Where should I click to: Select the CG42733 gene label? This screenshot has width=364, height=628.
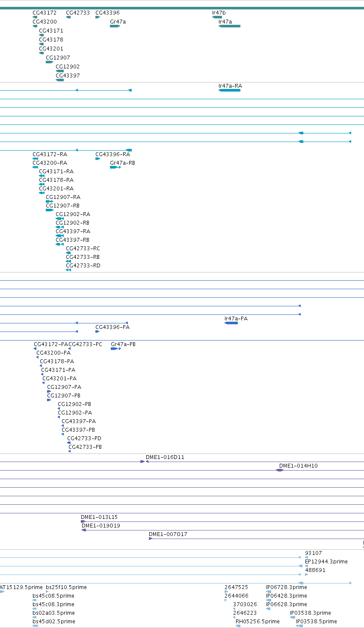[x=78, y=13]
